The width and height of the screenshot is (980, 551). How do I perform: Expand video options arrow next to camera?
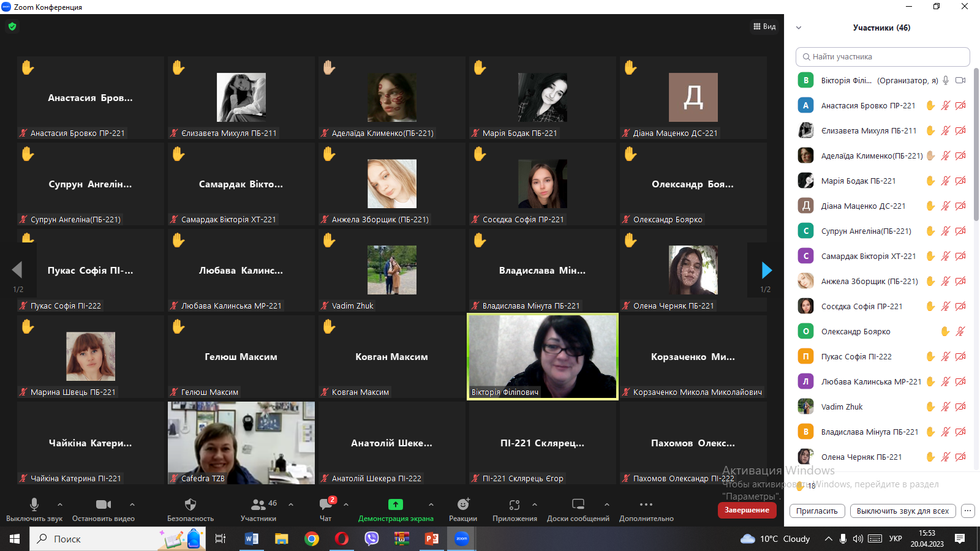[132, 504]
